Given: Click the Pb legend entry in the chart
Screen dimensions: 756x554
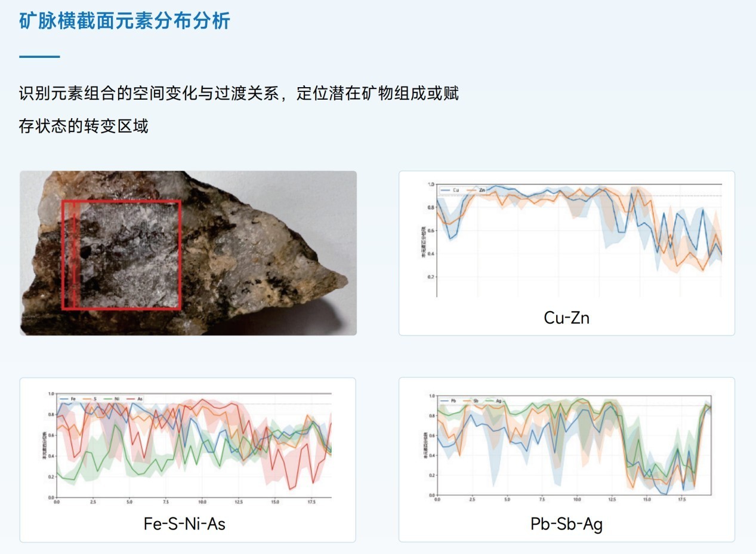Looking at the screenshot, I should point(449,401).
